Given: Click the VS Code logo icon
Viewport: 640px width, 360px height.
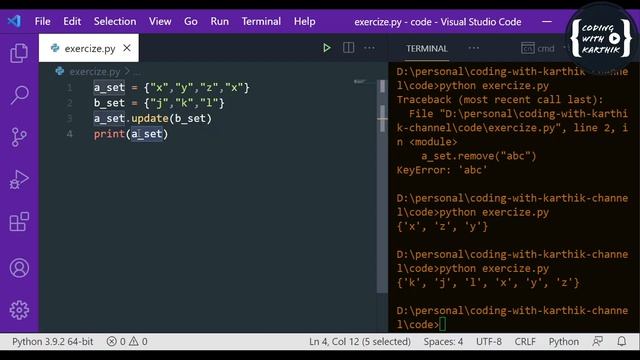Looking at the screenshot, I should click(x=14, y=21).
